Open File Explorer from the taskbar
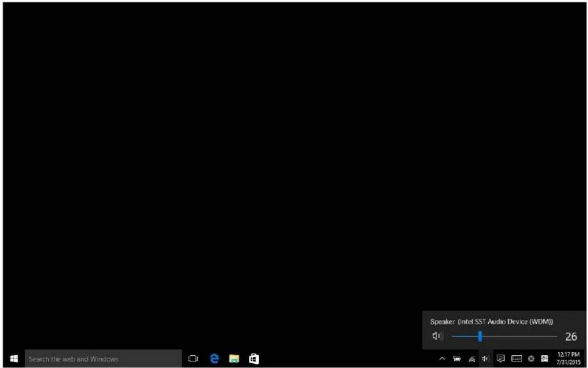 coord(234,359)
